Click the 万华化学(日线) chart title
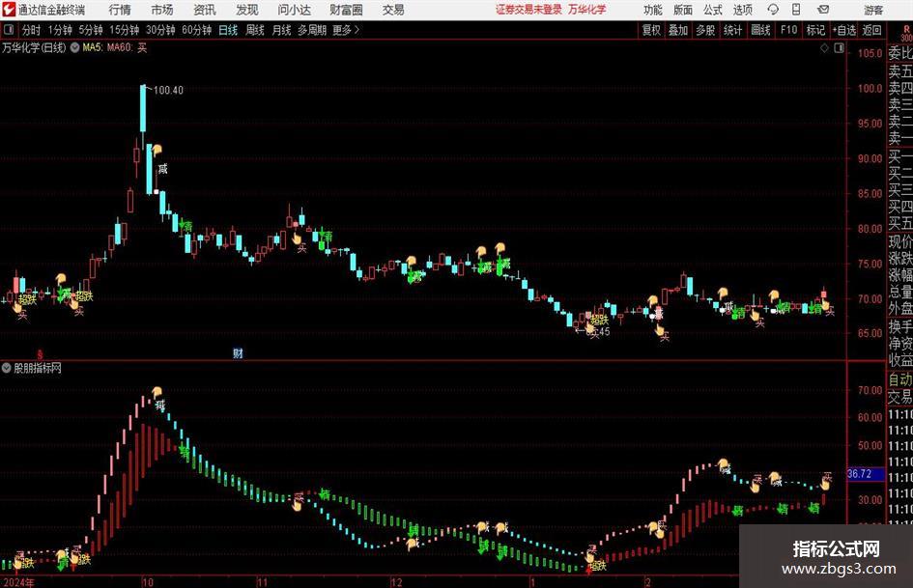Screen dimensions: 913x588 [x=34, y=47]
